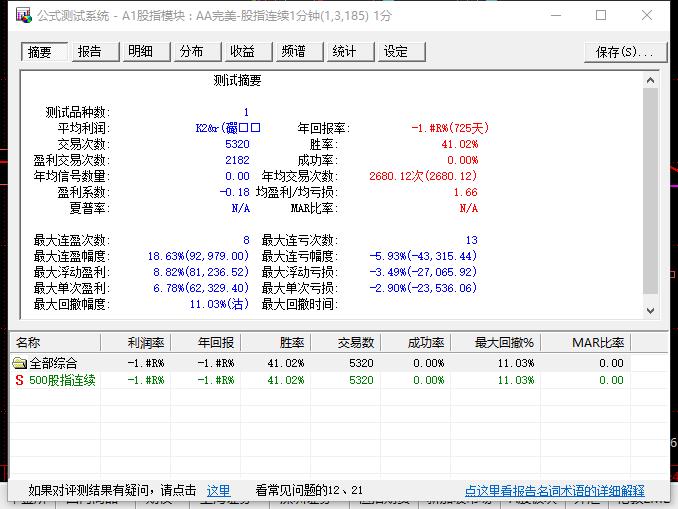Click the summary scrollbar up arrow

pyautogui.click(x=650, y=80)
